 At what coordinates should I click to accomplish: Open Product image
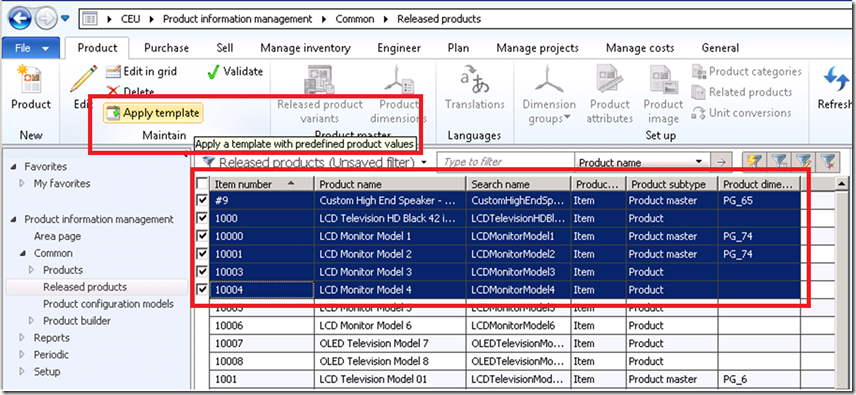[663, 95]
